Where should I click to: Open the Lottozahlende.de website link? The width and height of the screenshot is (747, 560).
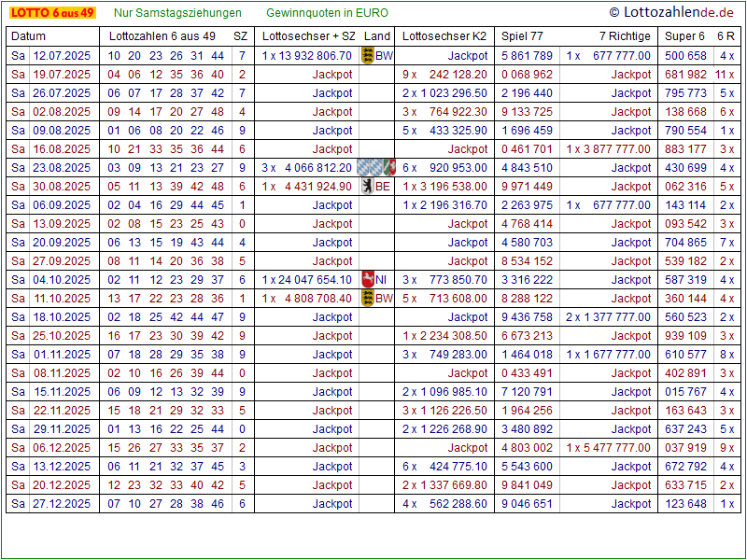click(x=671, y=12)
